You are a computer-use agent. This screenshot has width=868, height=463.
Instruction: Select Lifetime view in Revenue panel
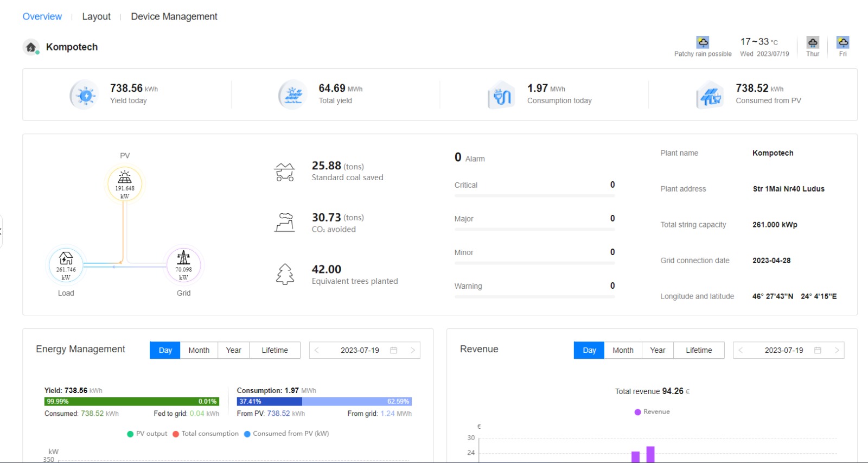pyautogui.click(x=698, y=350)
